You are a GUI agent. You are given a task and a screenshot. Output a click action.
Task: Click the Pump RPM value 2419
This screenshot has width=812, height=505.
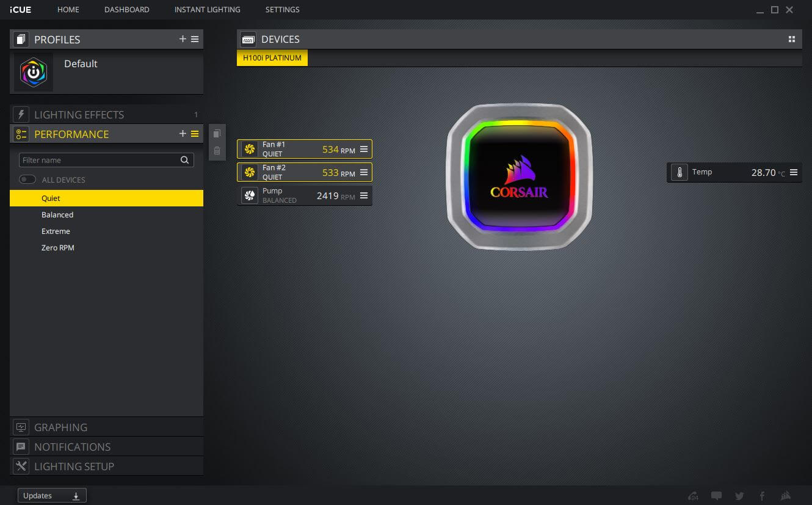[x=327, y=195]
